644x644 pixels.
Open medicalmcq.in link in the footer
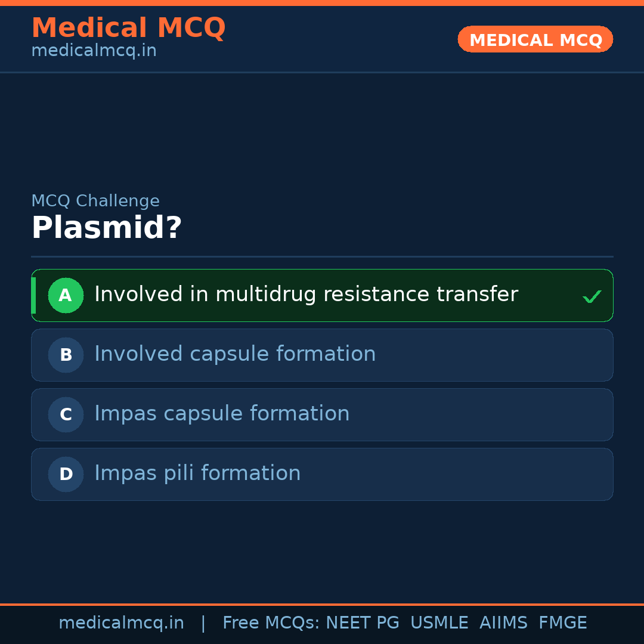(122, 622)
